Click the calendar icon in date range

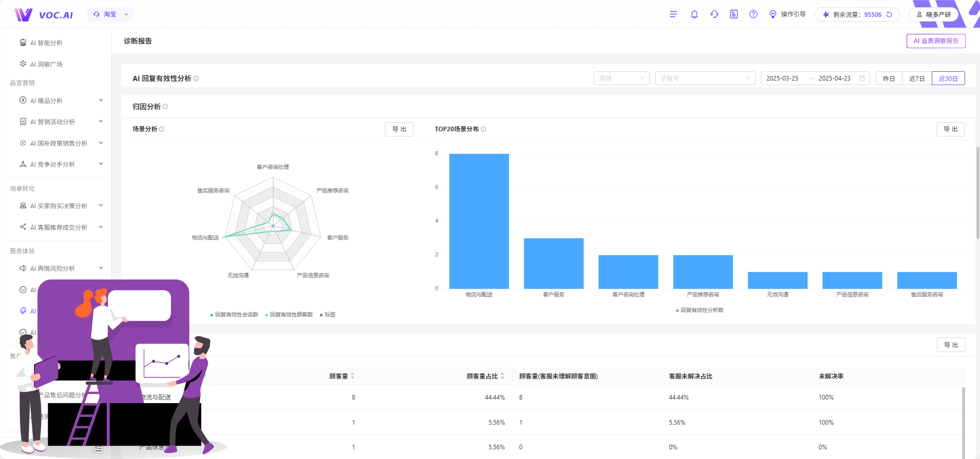tap(862, 78)
